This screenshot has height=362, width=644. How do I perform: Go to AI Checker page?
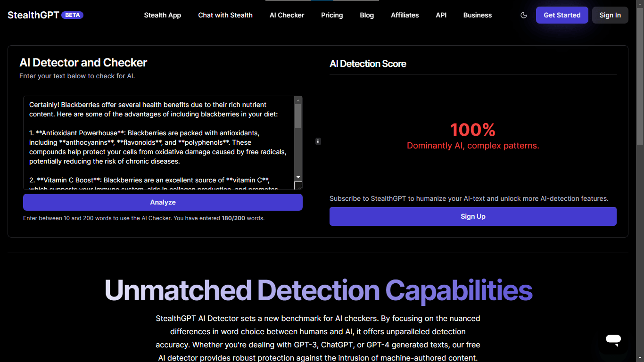click(x=287, y=15)
